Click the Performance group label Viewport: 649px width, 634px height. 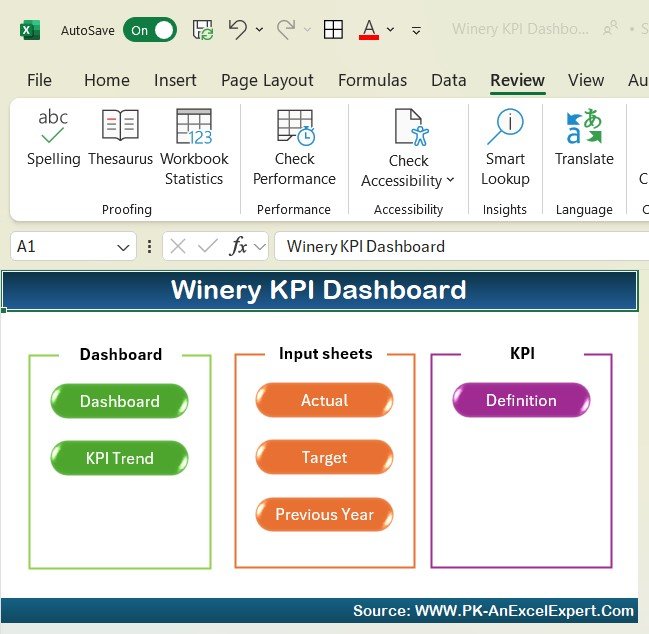click(293, 209)
